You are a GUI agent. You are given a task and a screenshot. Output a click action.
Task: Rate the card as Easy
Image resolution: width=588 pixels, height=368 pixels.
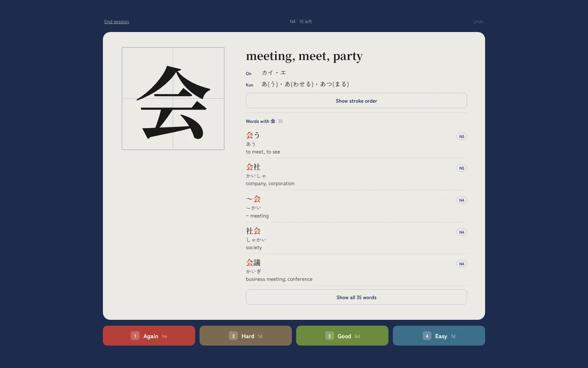[x=439, y=336]
